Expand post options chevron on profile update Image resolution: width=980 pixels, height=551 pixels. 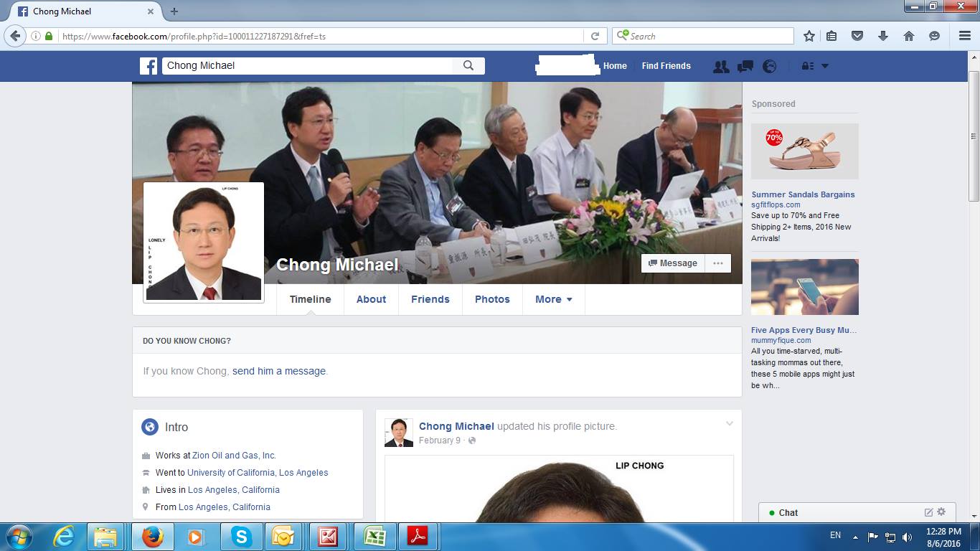pyautogui.click(x=729, y=424)
